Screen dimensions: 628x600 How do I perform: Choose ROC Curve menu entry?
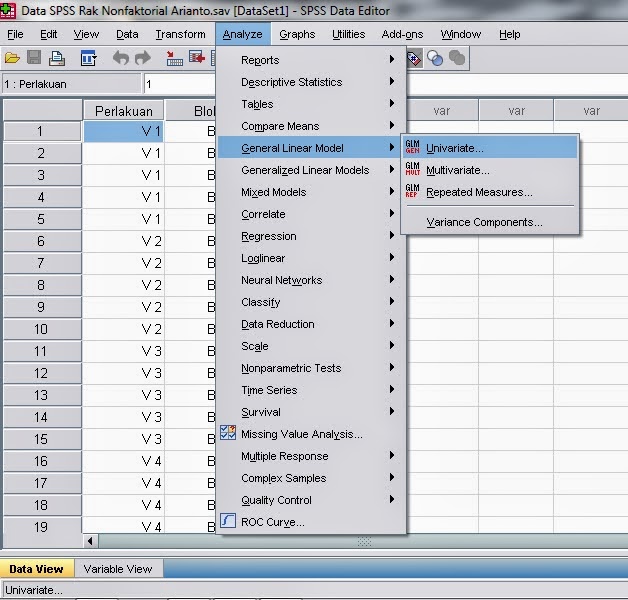click(x=311, y=522)
